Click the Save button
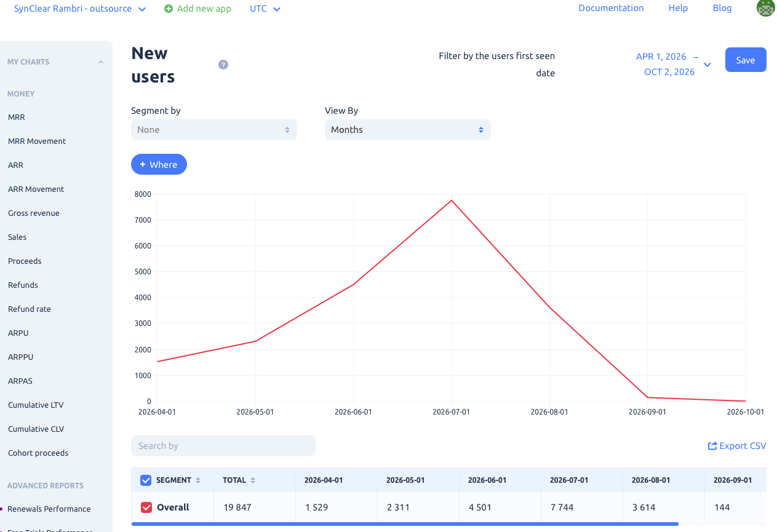The height and width of the screenshot is (532, 777). [x=746, y=60]
